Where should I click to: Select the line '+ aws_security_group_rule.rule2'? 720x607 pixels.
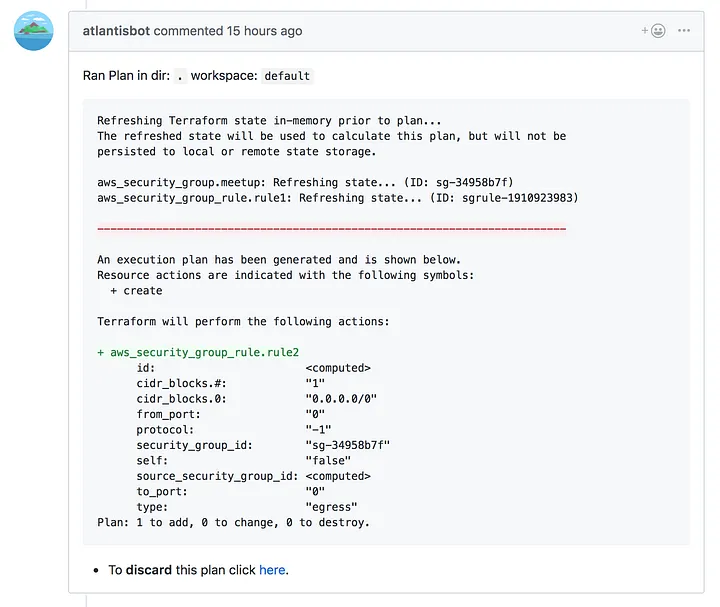point(198,352)
